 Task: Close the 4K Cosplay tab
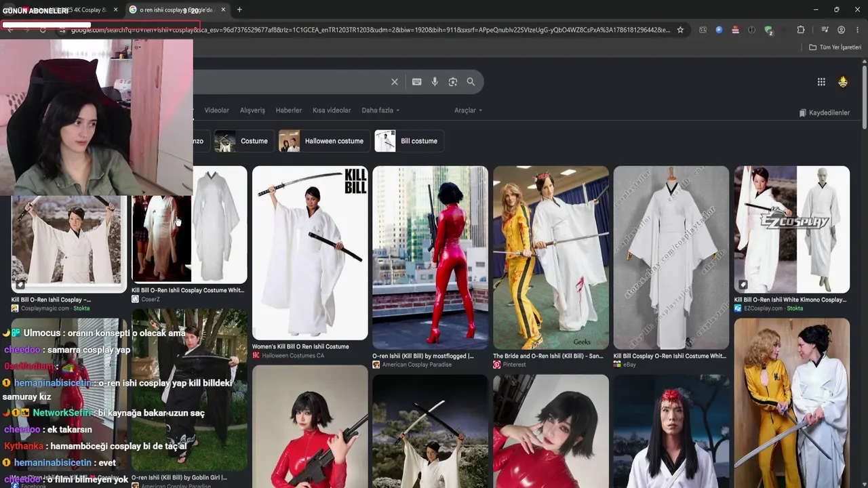pyautogui.click(x=115, y=9)
